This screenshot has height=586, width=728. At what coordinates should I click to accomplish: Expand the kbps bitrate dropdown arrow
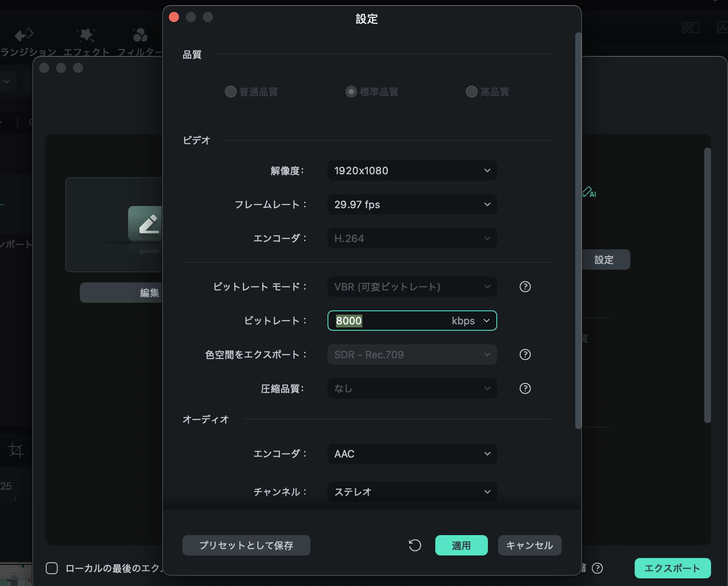(x=487, y=321)
